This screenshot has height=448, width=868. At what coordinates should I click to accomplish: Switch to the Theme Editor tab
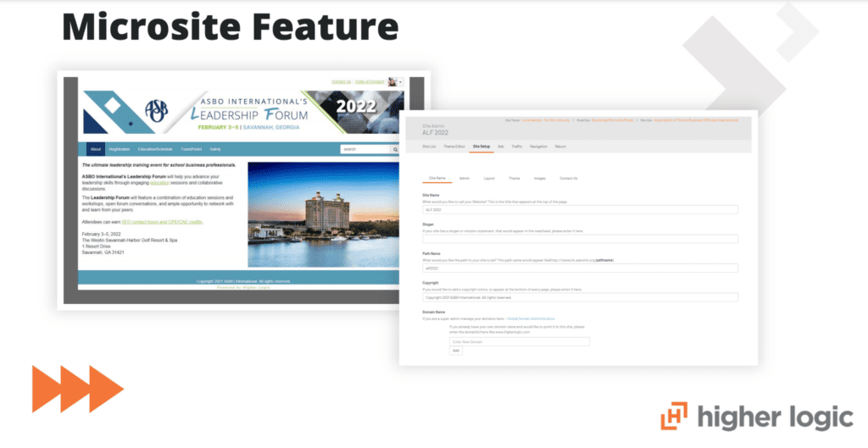(x=454, y=147)
